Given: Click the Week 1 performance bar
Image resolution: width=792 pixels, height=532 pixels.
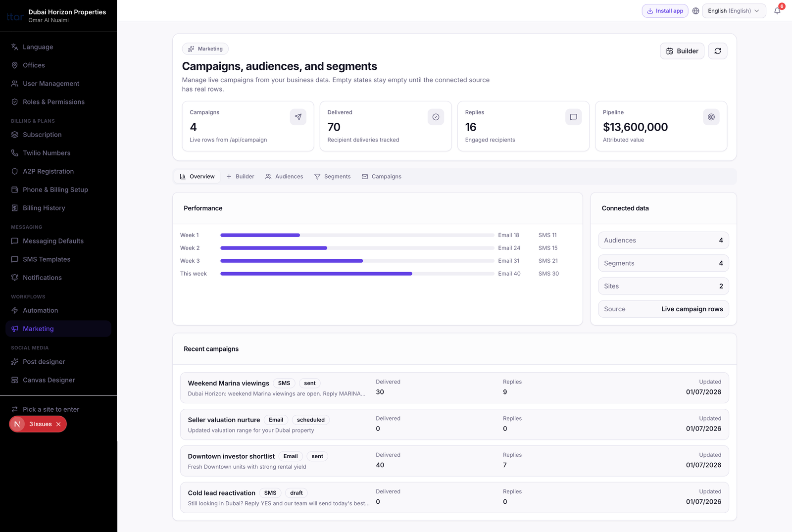Looking at the screenshot, I should point(357,235).
